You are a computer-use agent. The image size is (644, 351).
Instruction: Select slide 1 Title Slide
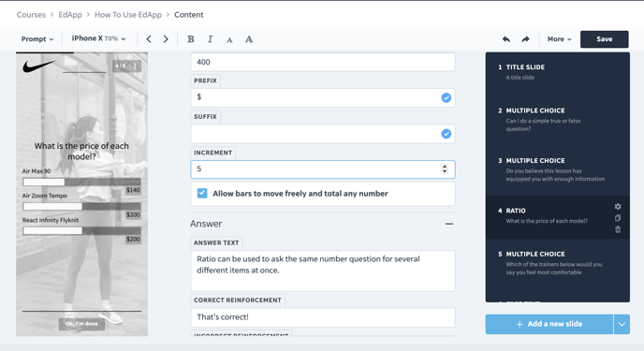point(557,72)
